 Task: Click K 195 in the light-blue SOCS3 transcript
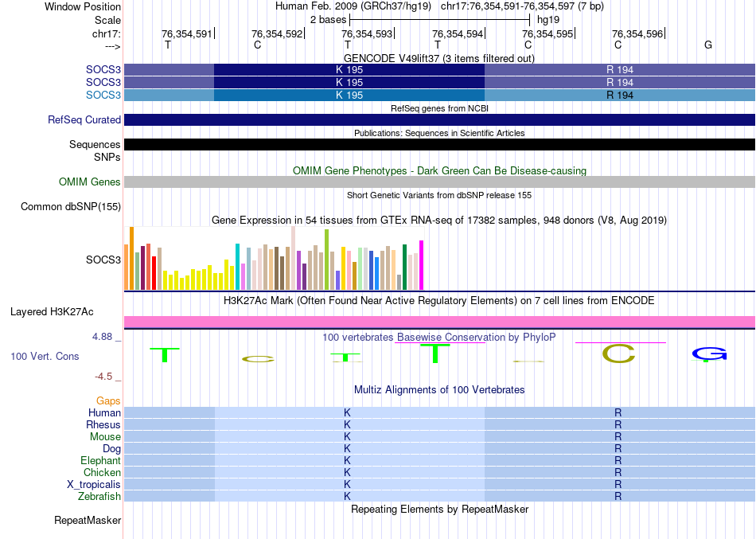[349, 95]
